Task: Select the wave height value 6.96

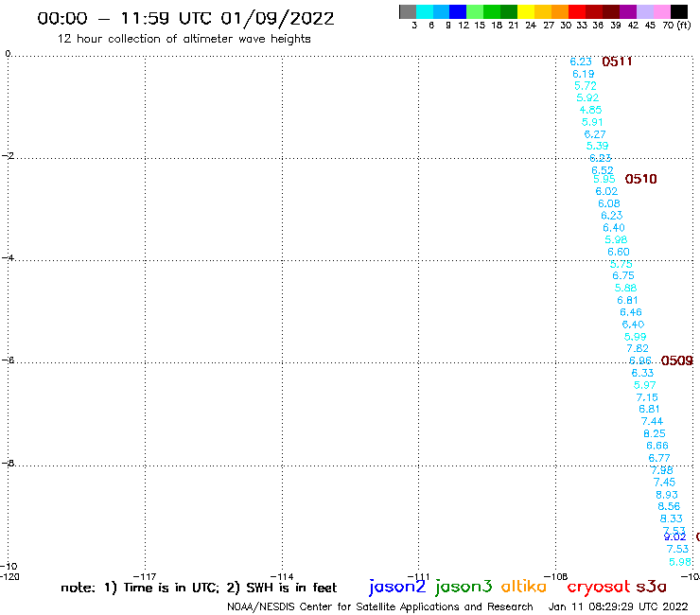Action: click(x=639, y=360)
